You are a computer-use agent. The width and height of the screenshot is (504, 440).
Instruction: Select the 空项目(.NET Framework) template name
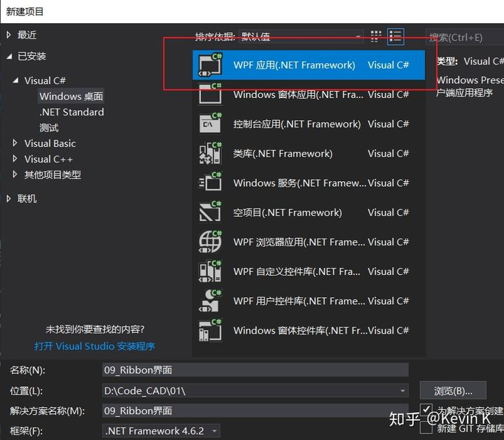(288, 213)
